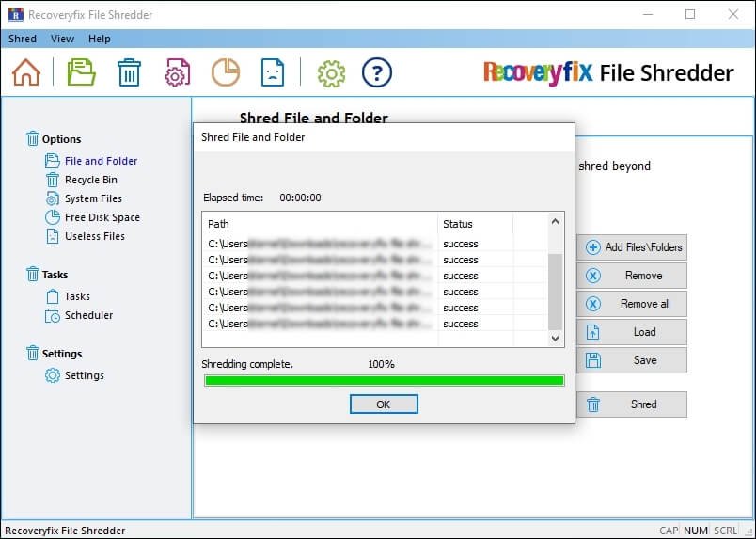This screenshot has width=756, height=539.
Task: Select Scheduler under Tasks
Action: [88, 315]
